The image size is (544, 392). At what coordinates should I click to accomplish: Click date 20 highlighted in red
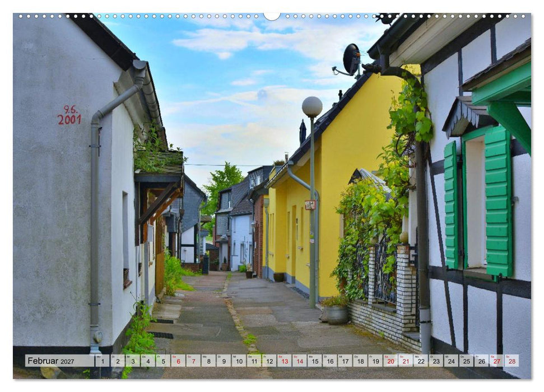(390, 361)
